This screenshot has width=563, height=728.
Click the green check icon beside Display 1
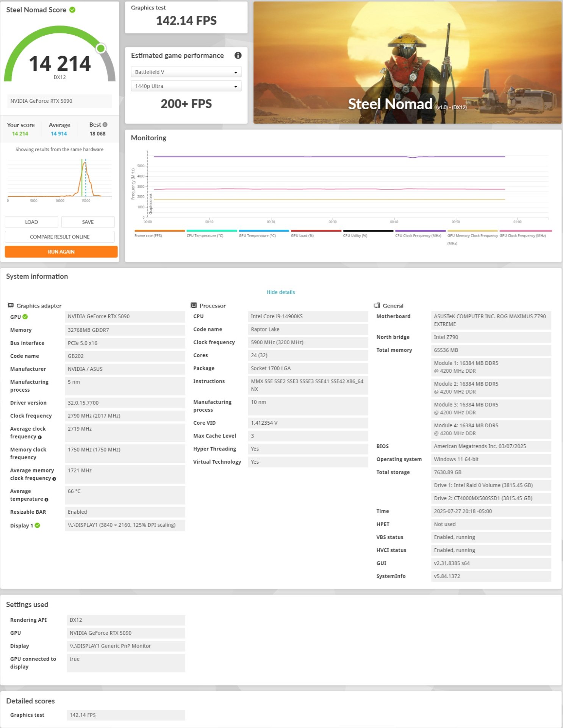click(x=38, y=526)
